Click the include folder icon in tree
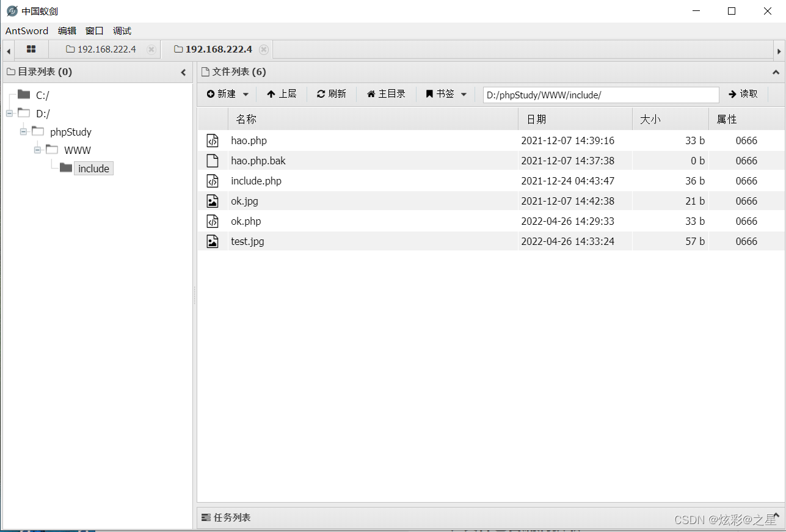Screen dimensions: 786x532 [66, 168]
